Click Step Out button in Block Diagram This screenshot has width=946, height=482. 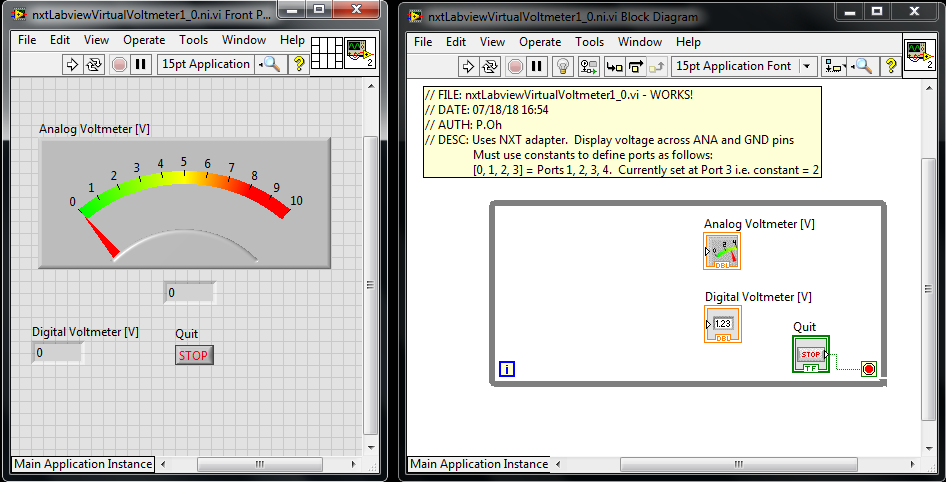pos(656,66)
